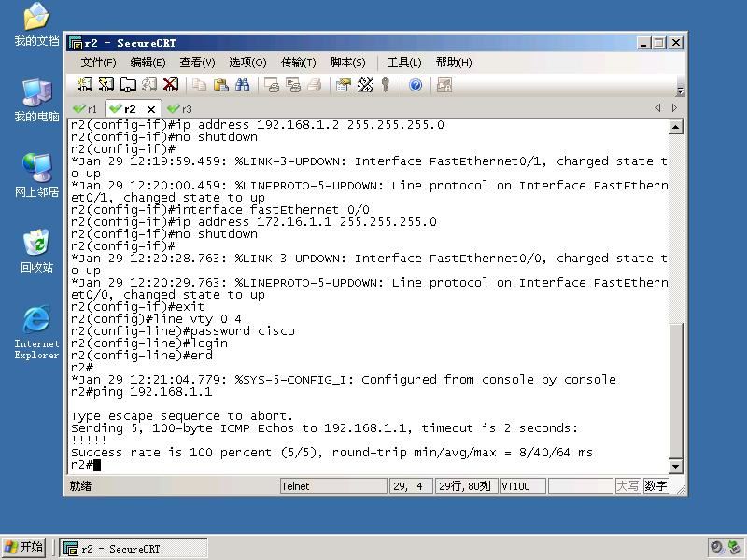Click the Public Key assistant key icon
The image size is (747, 560).
pos(386,85)
